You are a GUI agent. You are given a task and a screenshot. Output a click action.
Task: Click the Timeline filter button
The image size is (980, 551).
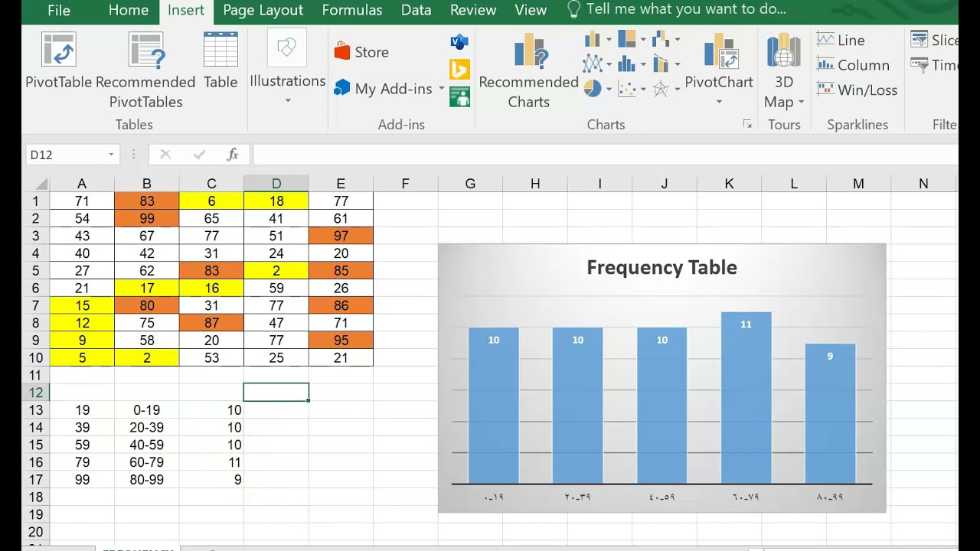(x=933, y=65)
